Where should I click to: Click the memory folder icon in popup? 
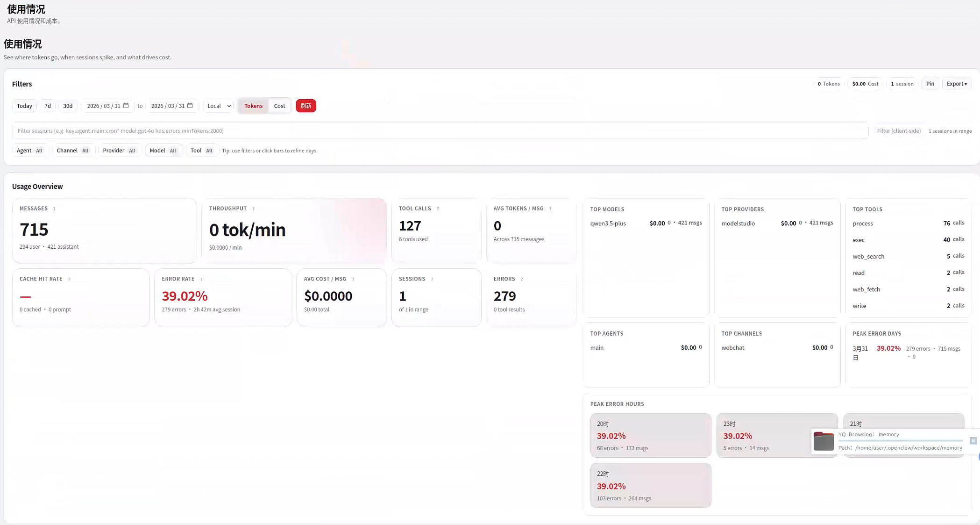click(x=823, y=441)
